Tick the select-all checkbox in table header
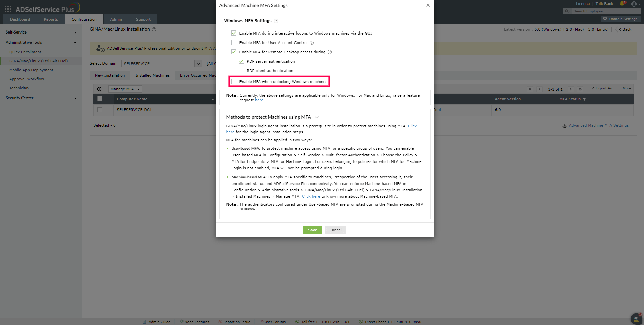Image resolution: width=644 pixels, height=325 pixels. pos(100,99)
